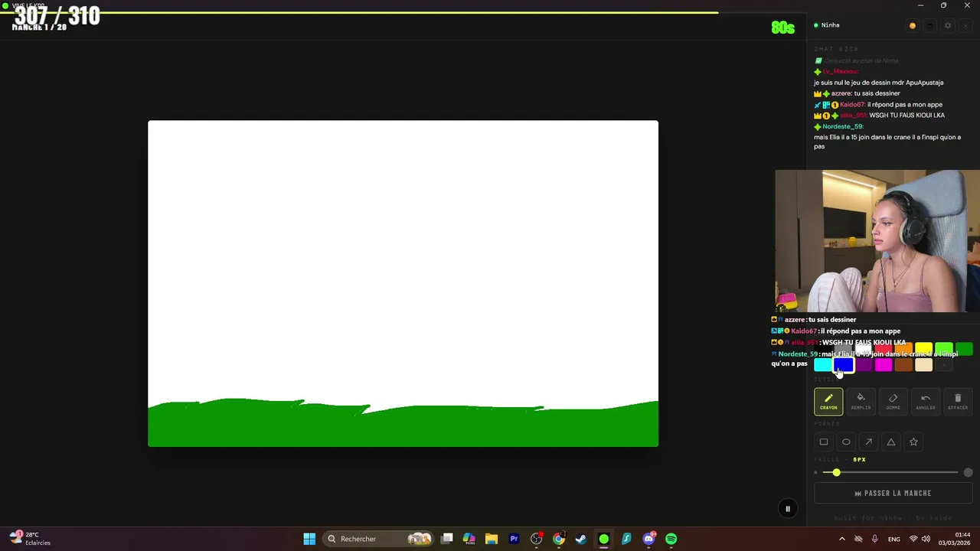Open settings gear in the Ninha panel
Image resolution: width=980 pixels, height=551 pixels.
(x=948, y=25)
